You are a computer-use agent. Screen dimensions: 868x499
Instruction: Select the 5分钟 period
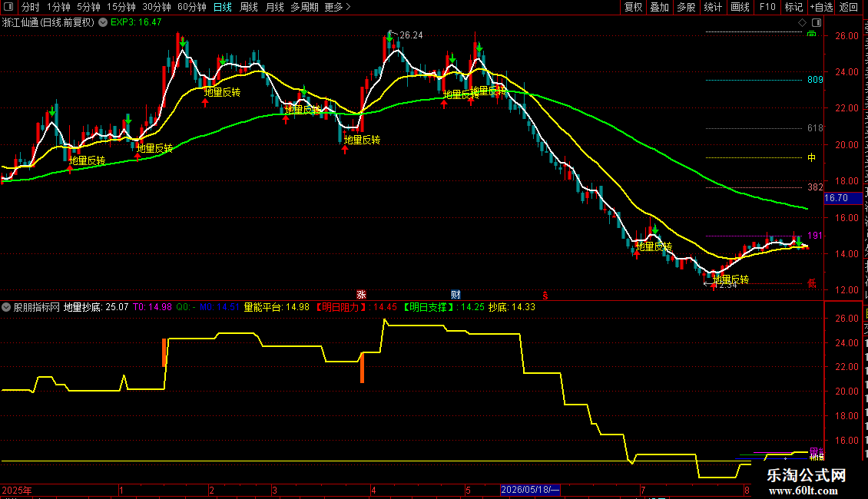88,7
